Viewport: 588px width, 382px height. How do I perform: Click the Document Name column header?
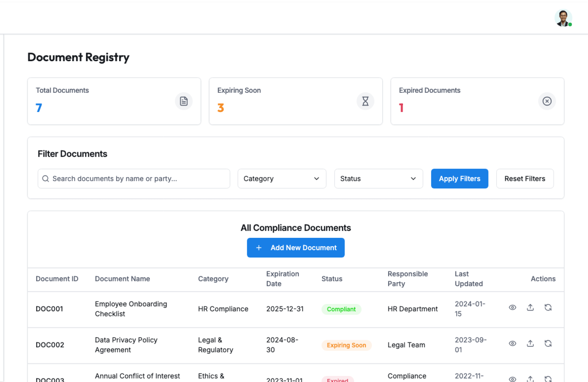pyautogui.click(x=122, y=279)
